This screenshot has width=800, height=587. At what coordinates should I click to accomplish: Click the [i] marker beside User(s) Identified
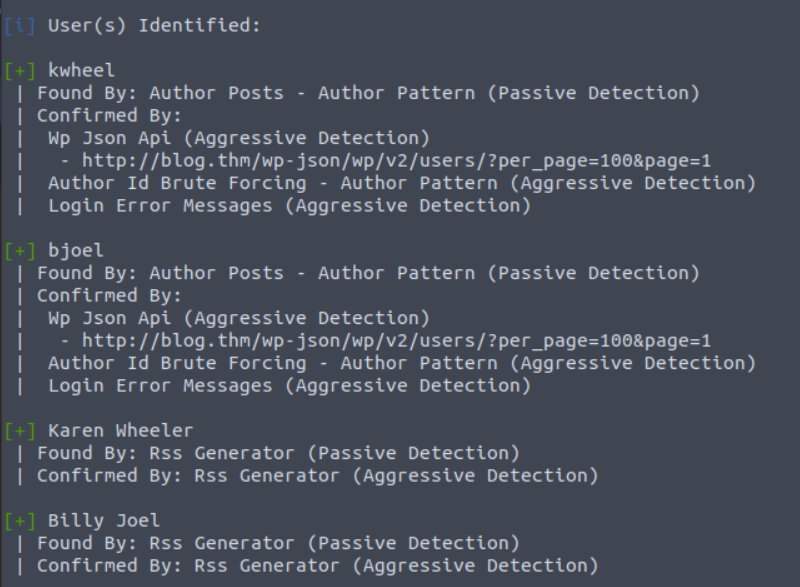click(20, 25)
